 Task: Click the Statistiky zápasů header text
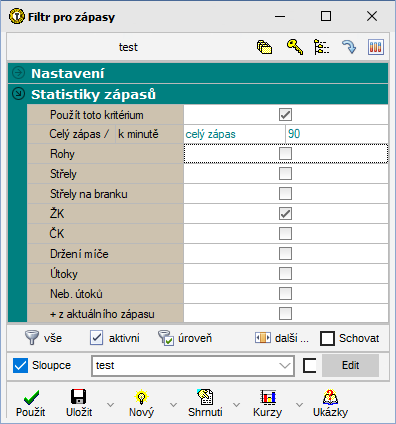point(93,94)
